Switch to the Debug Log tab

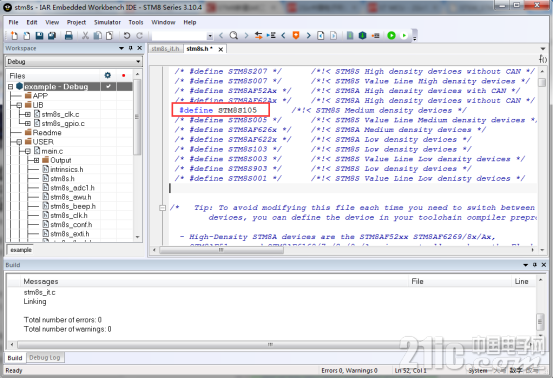tap(44, 357)
